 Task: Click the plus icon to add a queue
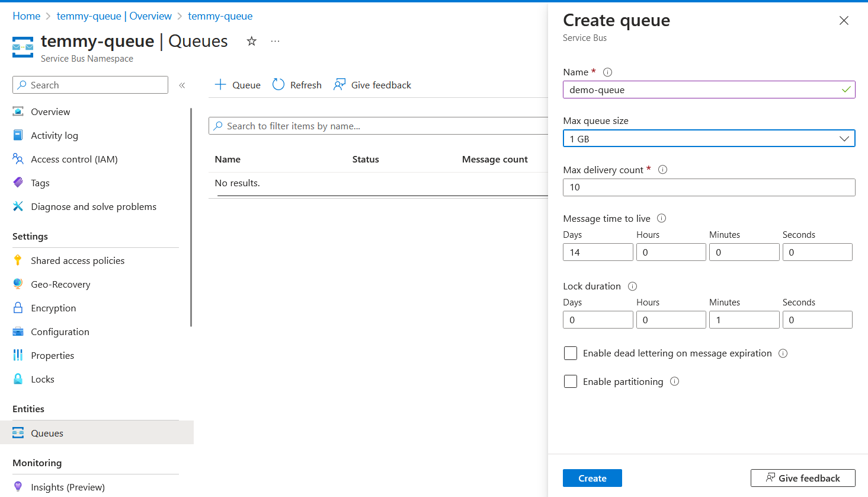point(220,85)
